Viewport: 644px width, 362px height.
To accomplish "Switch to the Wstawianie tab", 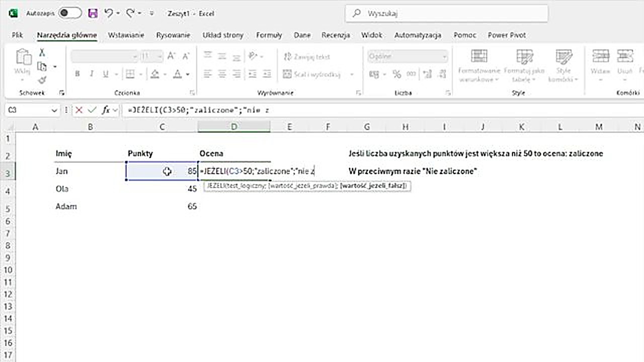I will (x=126, y=35).
